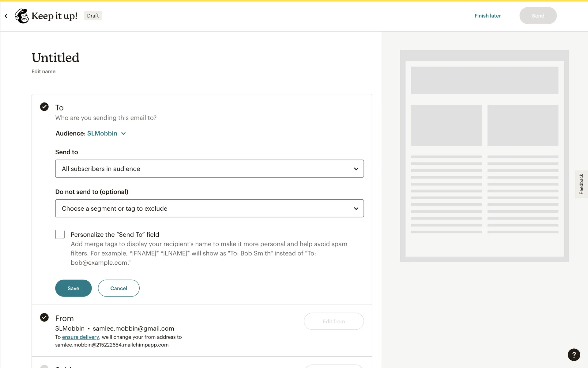Click the back arrow icon
588x368 pixels.
point(6,16)
